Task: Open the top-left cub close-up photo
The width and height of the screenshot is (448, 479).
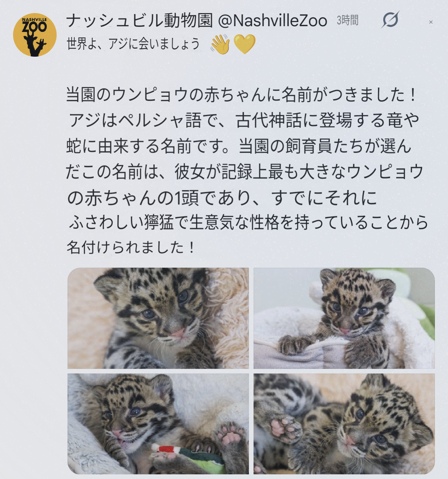Action: pyautogui.click(x=158, y=318)
